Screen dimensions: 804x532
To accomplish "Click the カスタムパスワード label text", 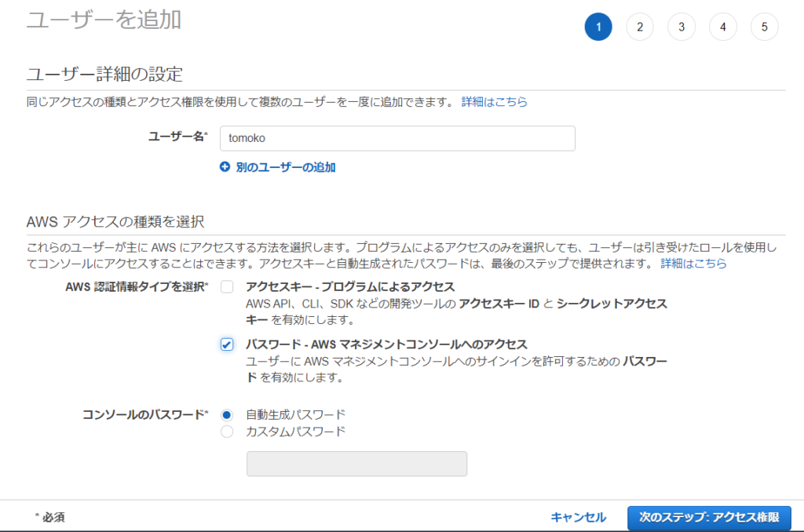I will click(x=295, y=432).
